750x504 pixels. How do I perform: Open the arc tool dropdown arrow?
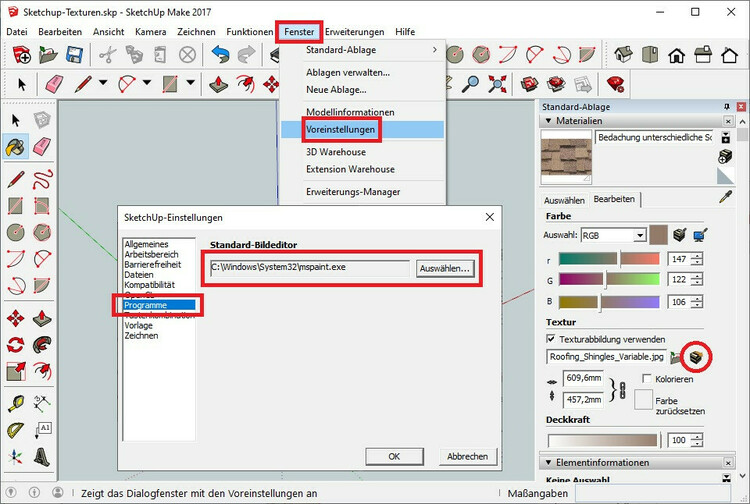click(x=147, y=83)
